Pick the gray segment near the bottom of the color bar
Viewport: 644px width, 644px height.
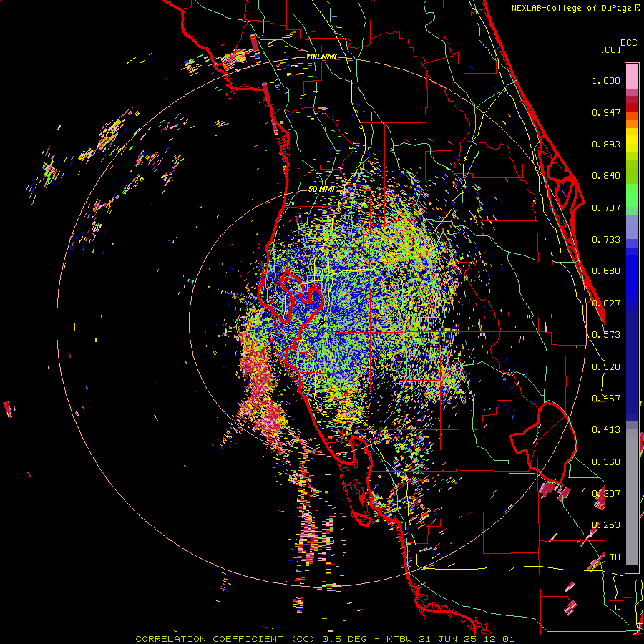[632, 497]
